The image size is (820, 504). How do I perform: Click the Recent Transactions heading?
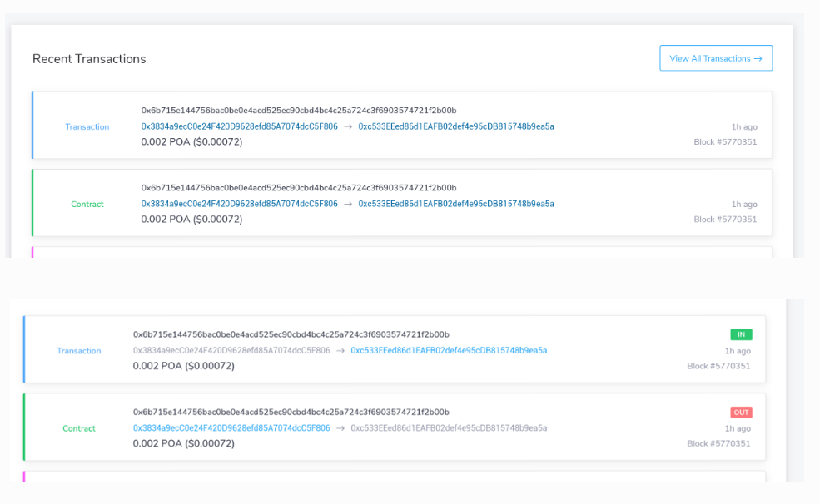[x=89, y=59]
